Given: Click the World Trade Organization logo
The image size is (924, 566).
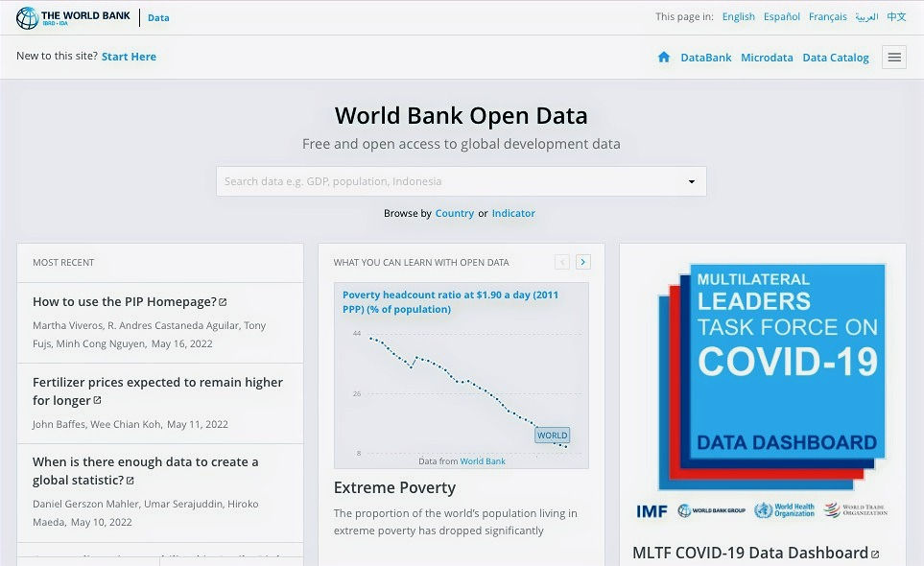Looking at the screenshot, I should (x=856, y=510).
